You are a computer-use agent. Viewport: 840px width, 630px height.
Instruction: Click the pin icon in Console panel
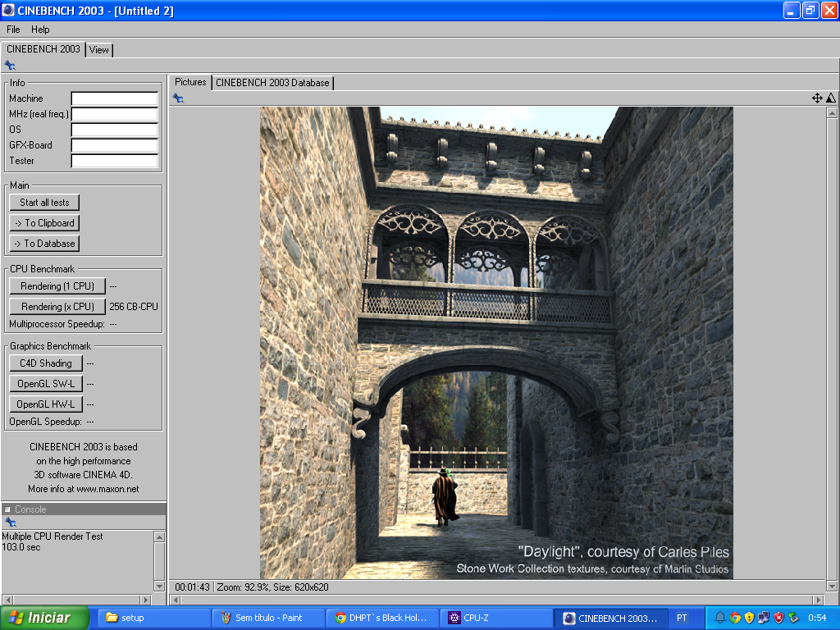click(x=10, y=522)
